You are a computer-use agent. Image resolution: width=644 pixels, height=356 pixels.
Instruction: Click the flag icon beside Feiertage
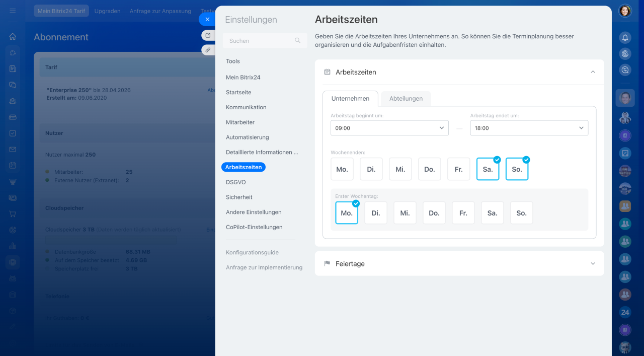coord(327,263)
